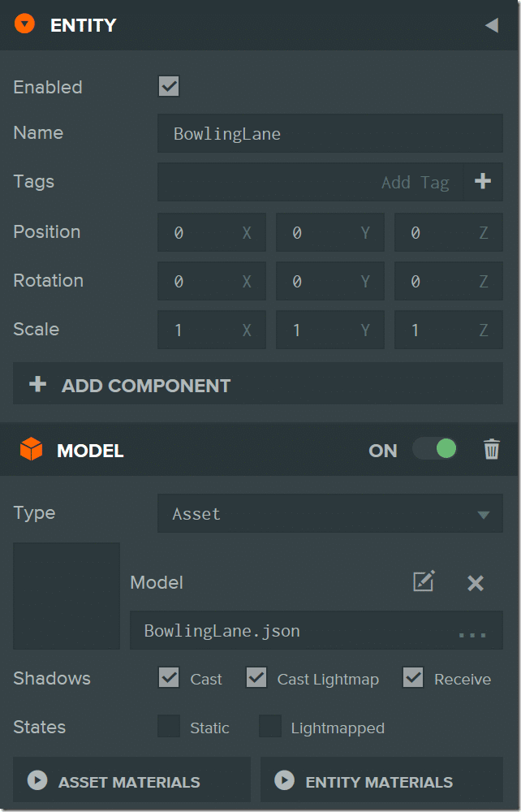Viewport: 521px width, 812px height.
Task: Expand the Asset Materials section
Action: (x=132, y=780)
